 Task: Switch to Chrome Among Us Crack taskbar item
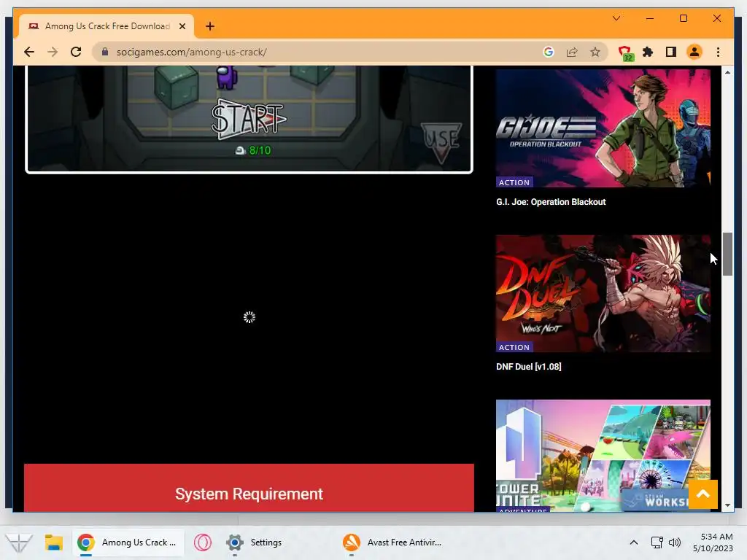click(128, 542)
